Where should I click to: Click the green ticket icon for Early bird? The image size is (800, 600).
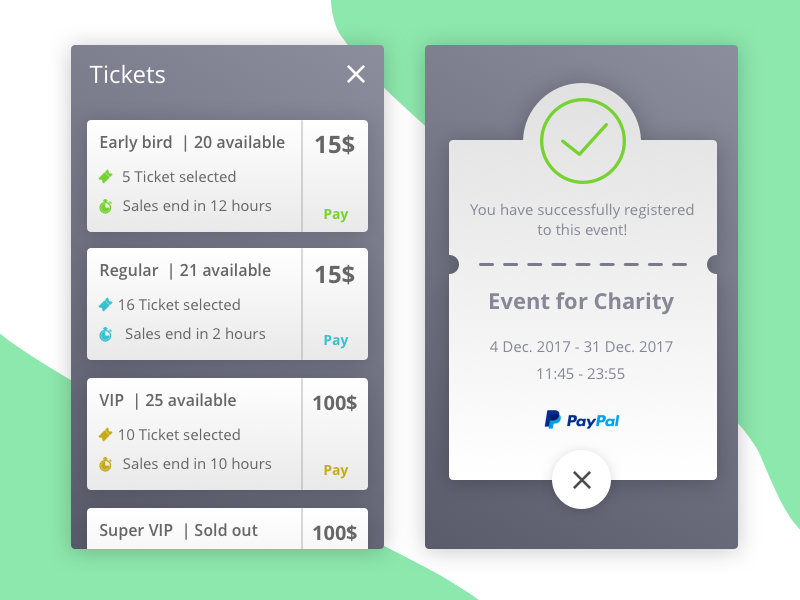(105, 177)
